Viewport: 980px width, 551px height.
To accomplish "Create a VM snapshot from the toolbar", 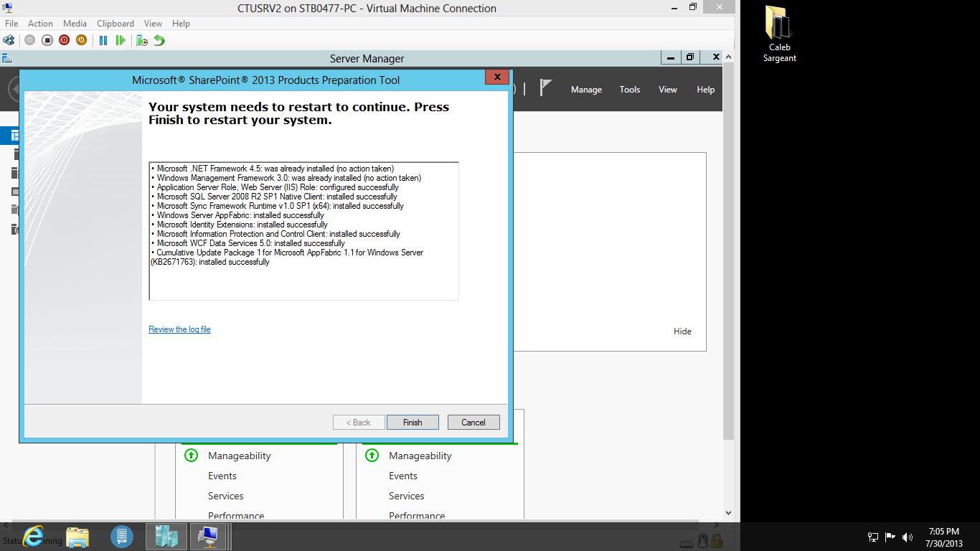I will [142, 40].
